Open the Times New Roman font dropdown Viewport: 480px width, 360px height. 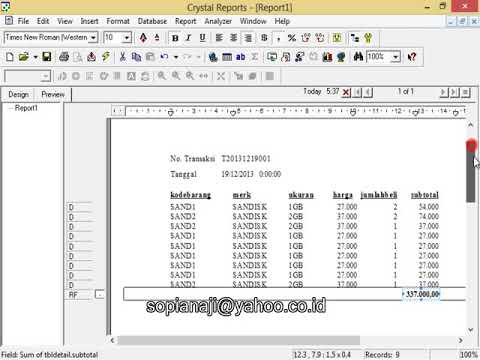pyautogui.click(x=94, y=37)
